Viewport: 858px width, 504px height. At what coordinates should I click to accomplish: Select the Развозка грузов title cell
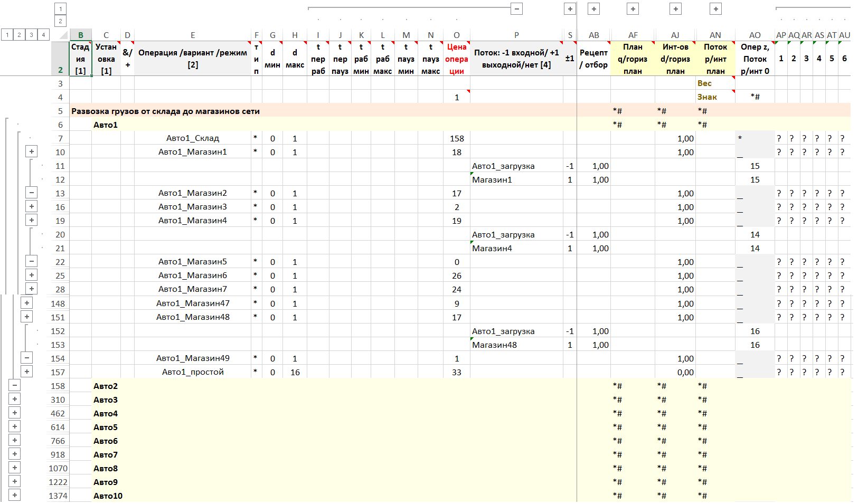165,111
